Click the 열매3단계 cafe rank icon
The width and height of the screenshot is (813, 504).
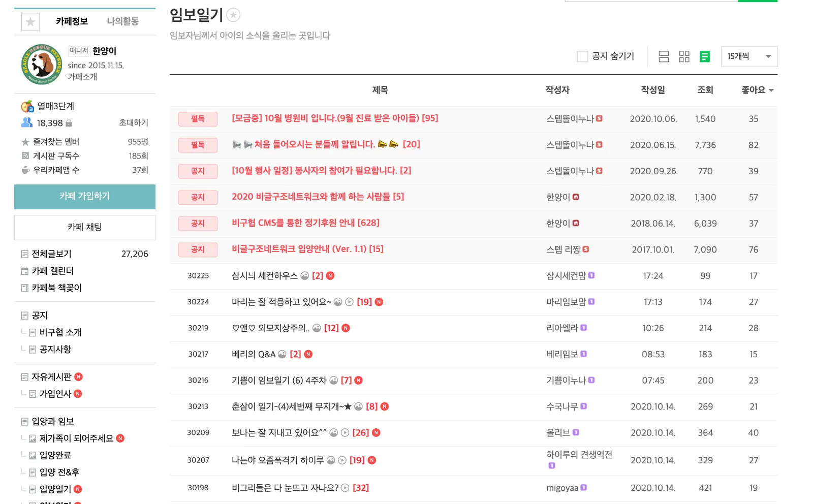click(x=27, y=106)
